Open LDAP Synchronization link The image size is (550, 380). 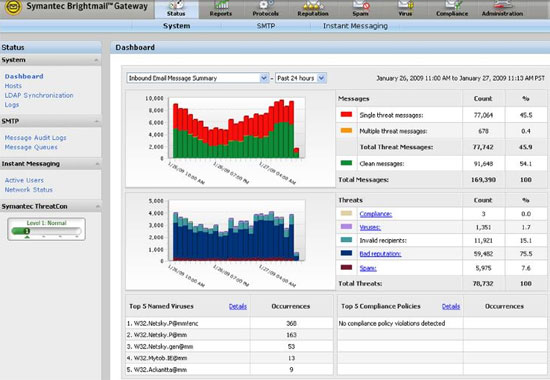(39, 95)
